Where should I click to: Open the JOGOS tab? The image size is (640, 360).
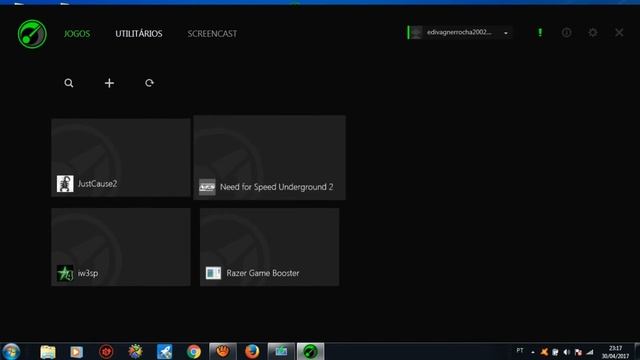click(77, 34)
